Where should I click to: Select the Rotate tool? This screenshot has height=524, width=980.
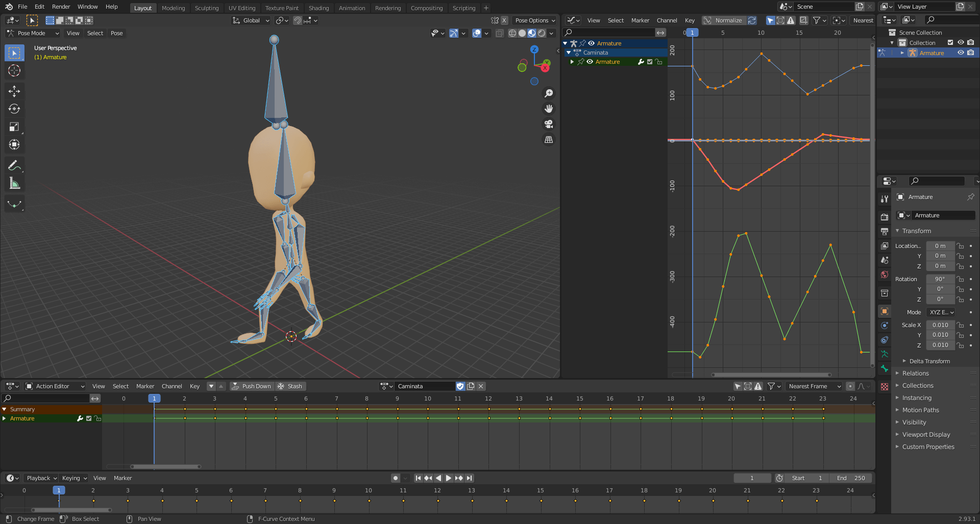[14, 109]
